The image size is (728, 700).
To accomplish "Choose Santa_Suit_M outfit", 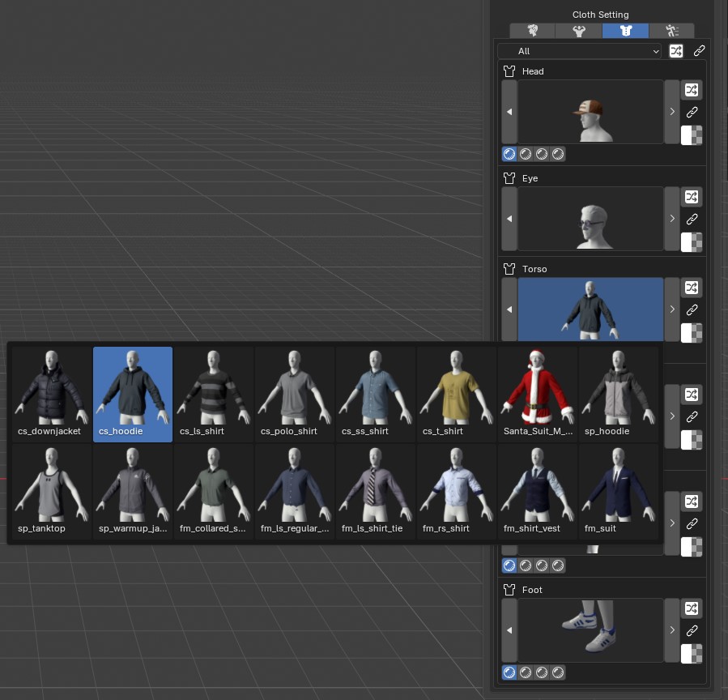I will [538, 394].
